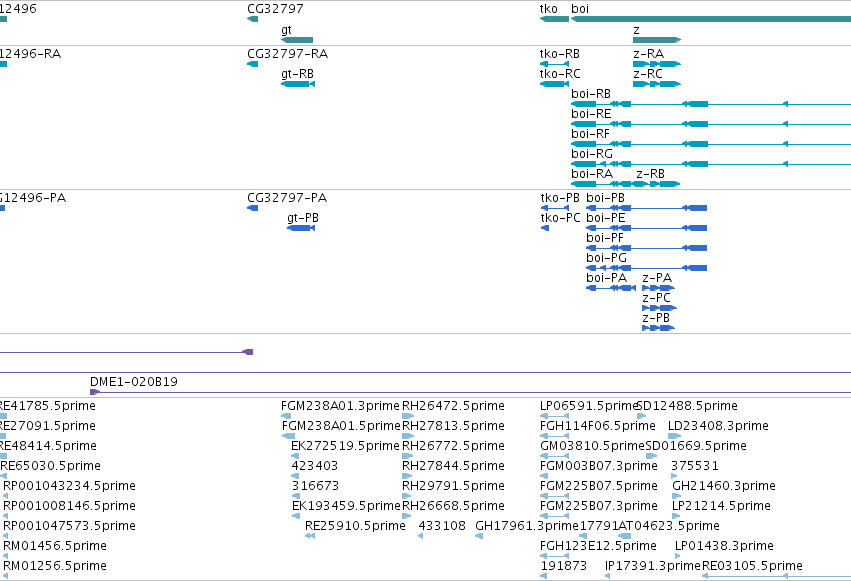
Task: Select the RH27844.5prime EST
Action: pos(407,476)
